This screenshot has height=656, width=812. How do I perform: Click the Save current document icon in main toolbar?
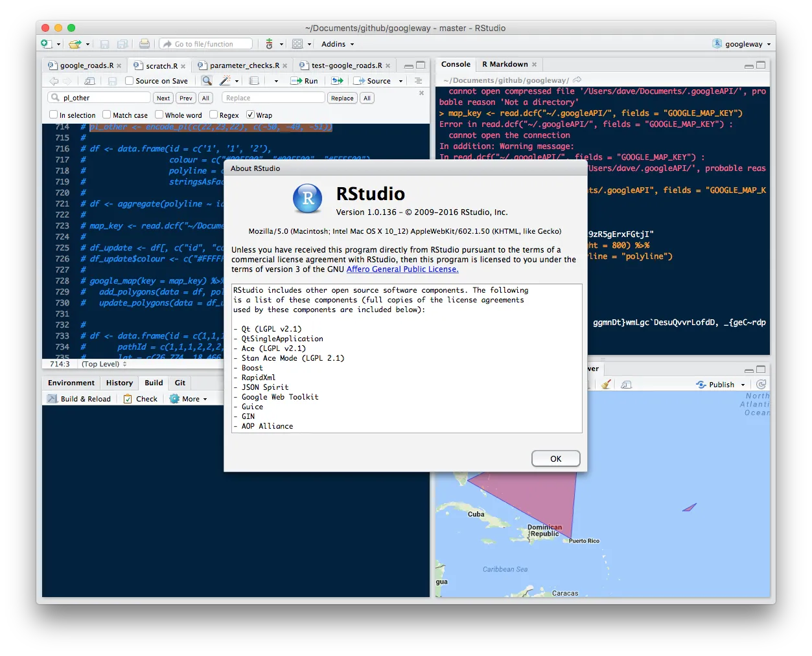click(x=104, y=44)
